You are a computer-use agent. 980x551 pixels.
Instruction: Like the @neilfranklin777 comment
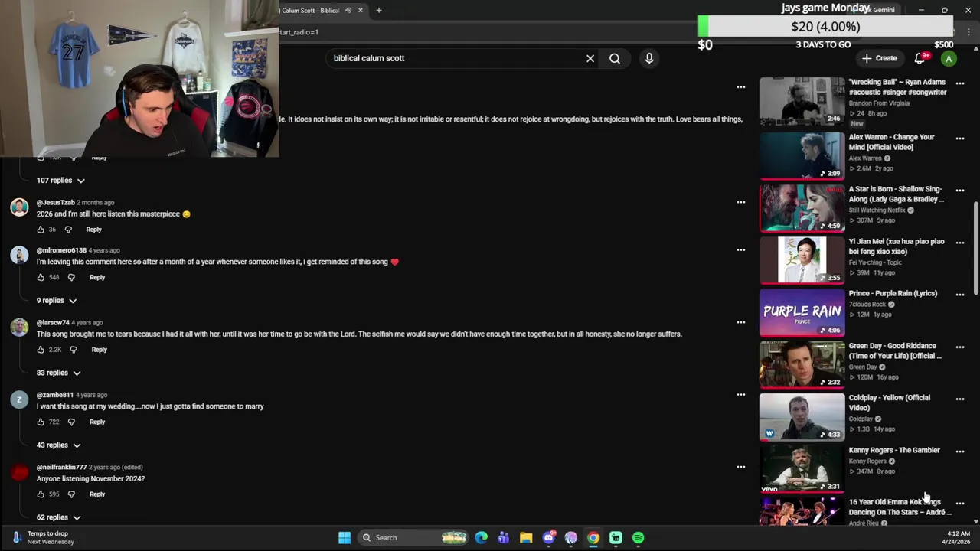pyautogui.click(x=41, y=494)
